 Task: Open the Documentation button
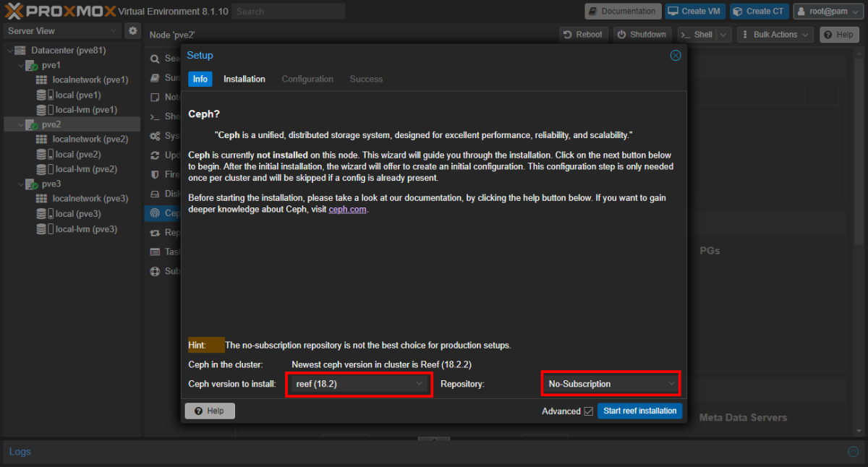point(623,12)
